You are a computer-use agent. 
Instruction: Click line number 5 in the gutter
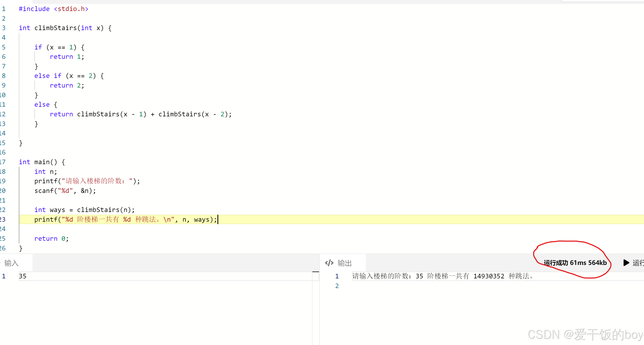coord(4,47)
